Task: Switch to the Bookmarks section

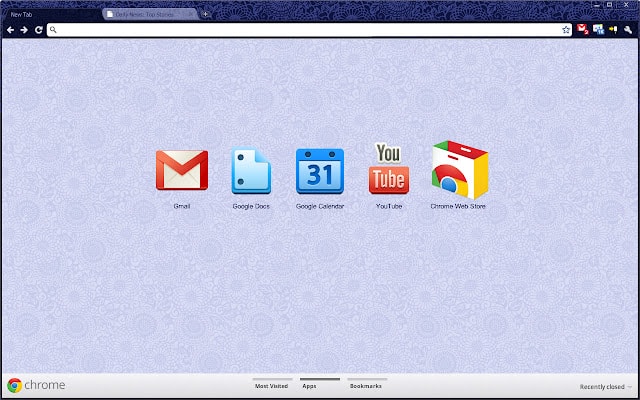Action: pyautogui.click(x=366, y=384)
